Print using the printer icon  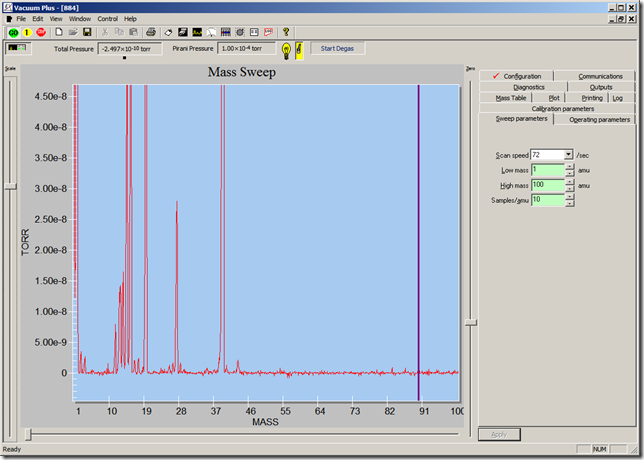pyautogui.click(x=151, y=32)
